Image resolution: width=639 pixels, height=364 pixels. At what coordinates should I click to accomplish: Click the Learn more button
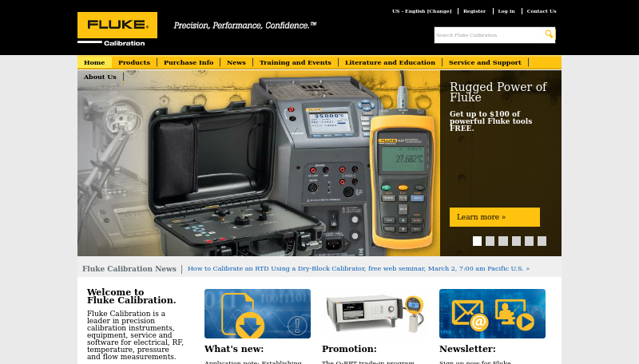(x=494, y=217)
